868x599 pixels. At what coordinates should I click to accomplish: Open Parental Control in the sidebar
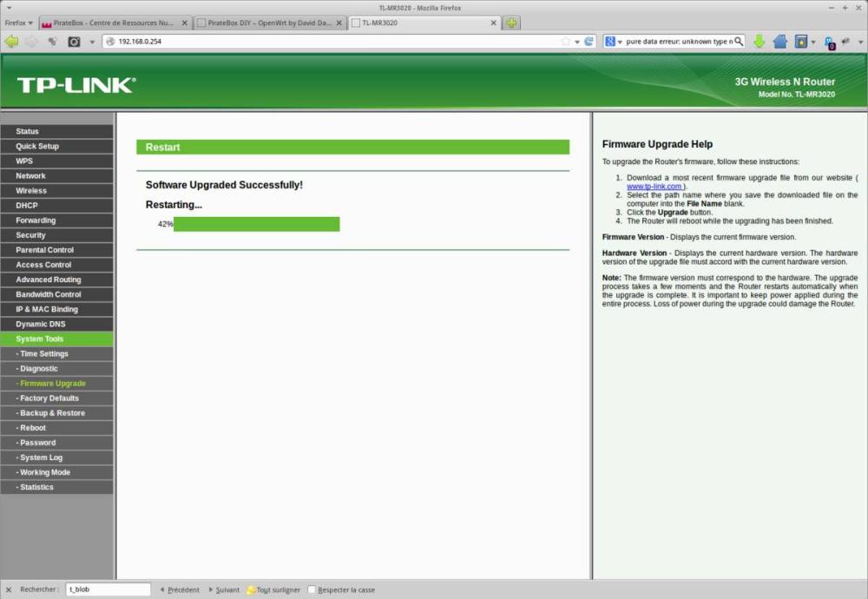click(56, 250)
